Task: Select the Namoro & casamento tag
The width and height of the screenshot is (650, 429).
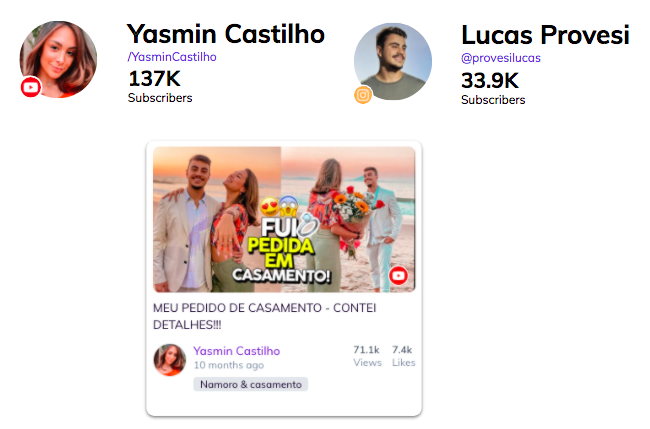Action: (251, 384)
